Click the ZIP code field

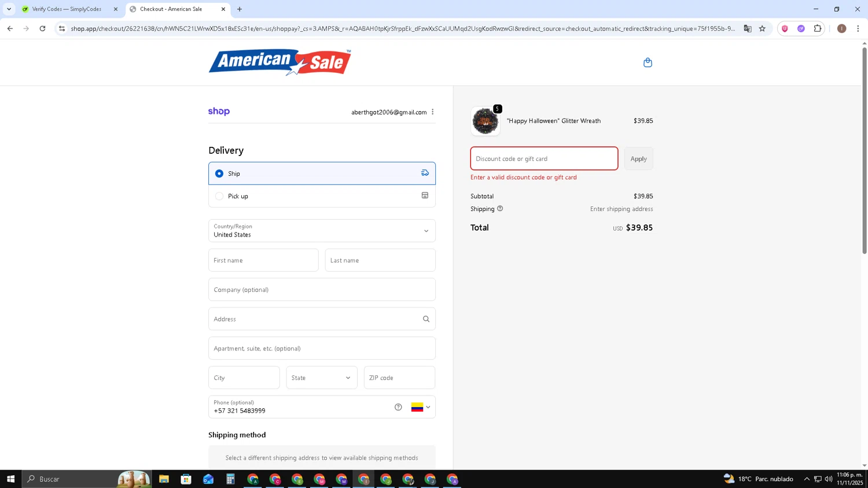point(399,378)
